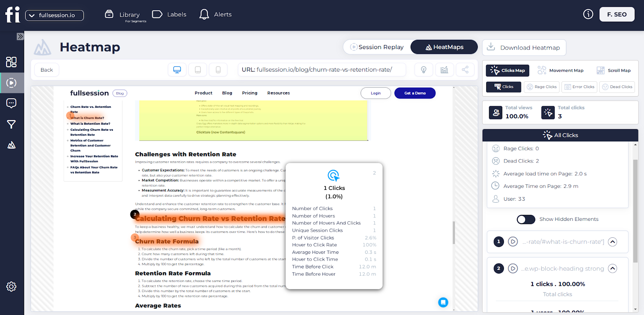Open the heatmap peaks icon in sidebar
644x315 pixels.
(11, 145)
